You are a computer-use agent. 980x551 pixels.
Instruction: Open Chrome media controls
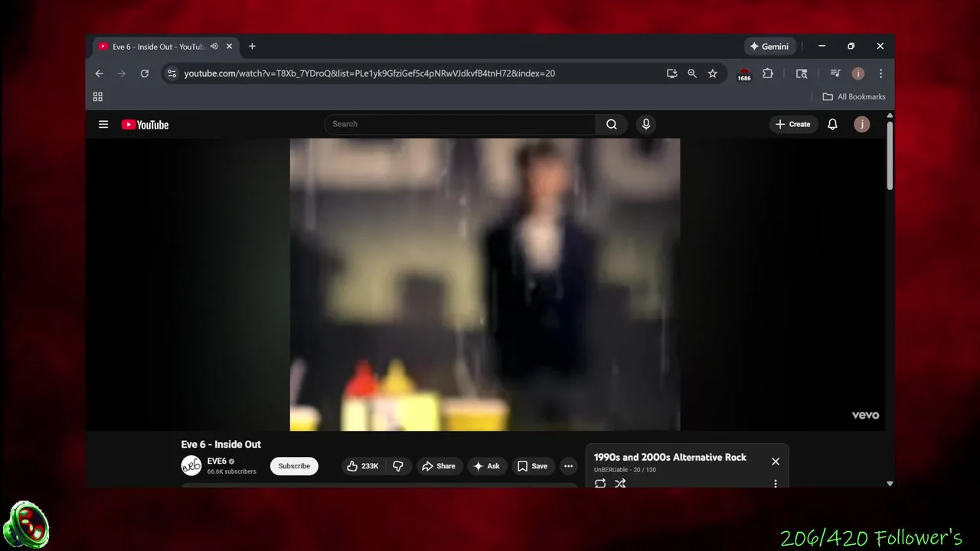point(835,73)
